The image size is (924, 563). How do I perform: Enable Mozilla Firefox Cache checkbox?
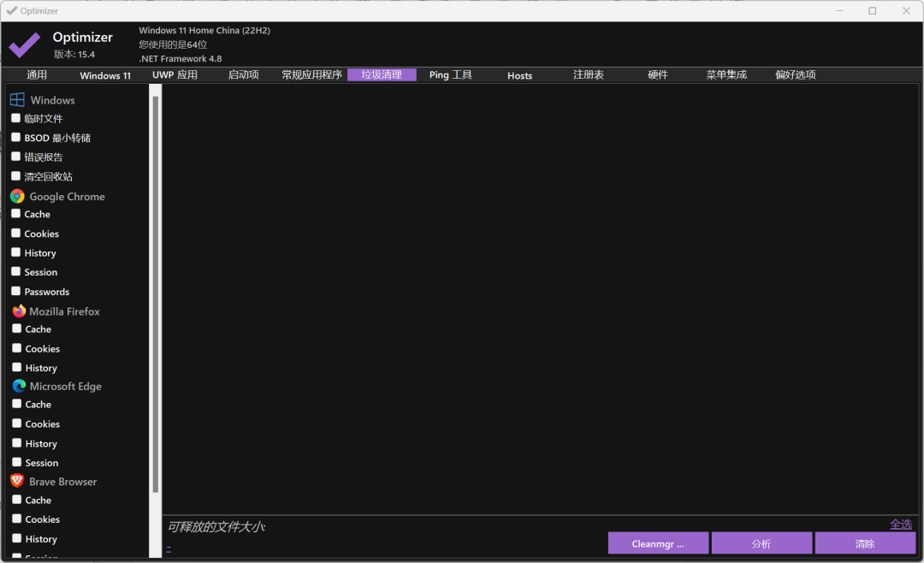point(17,329)
